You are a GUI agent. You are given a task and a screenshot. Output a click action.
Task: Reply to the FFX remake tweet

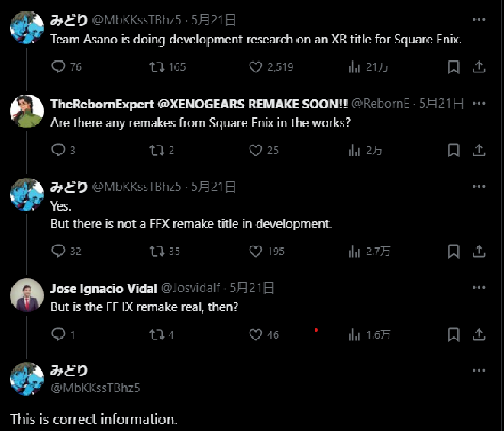tap(58, 251)
